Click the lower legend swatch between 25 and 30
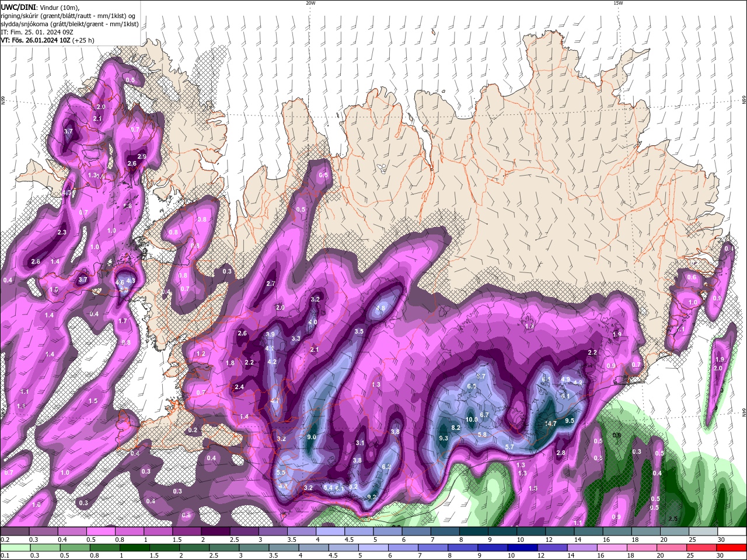747x560 pixels. (x=701, y=548)
